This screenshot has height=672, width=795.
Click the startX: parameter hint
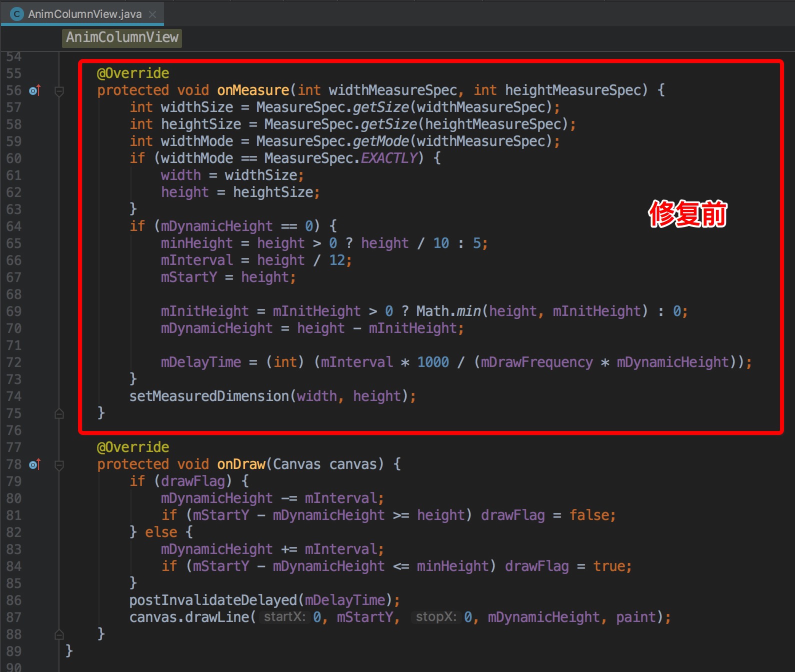pyautogui.click(x=284, y=617)
